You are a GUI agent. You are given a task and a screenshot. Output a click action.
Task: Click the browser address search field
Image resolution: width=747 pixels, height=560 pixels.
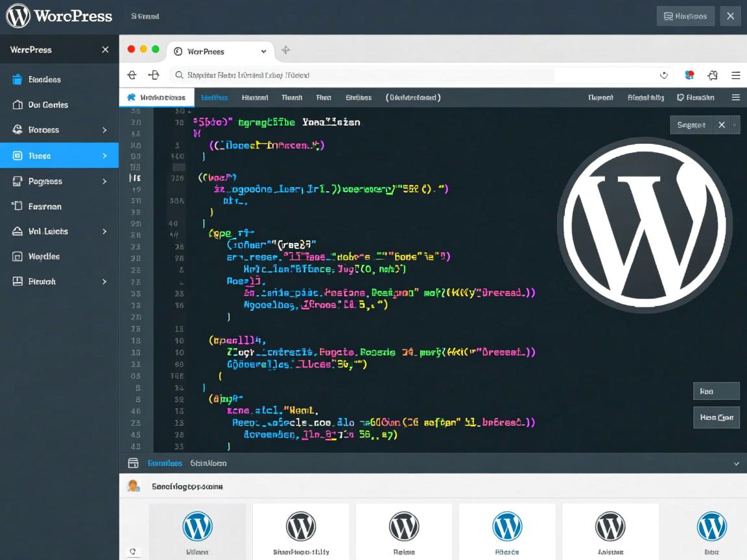click(x=415, y=75)
